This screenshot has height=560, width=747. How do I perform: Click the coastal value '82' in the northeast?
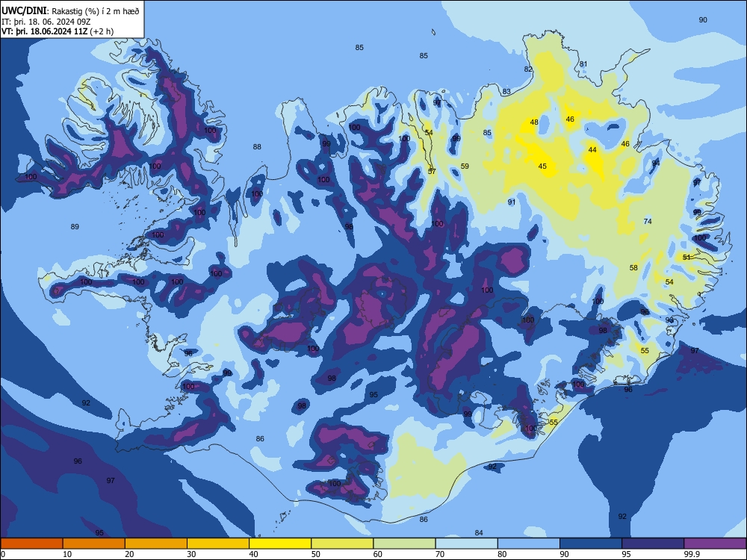click(528, 69)
